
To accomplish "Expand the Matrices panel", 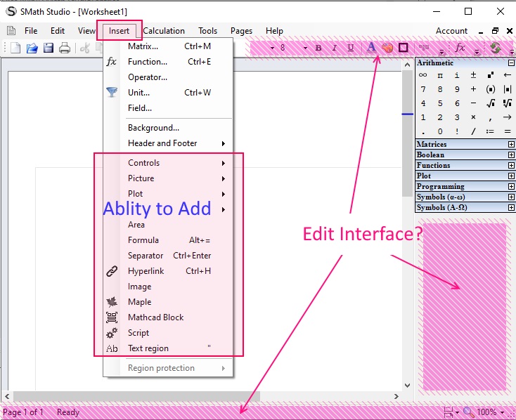I will (x=511, y=145).
